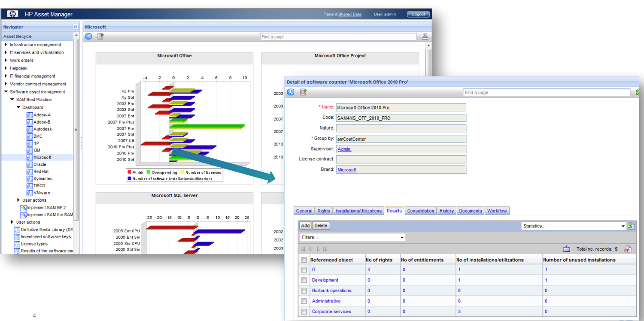Open the Adobe-A dashboard icon
The width and height of the screenshot is (644, 321).
[x=29, y=115]
